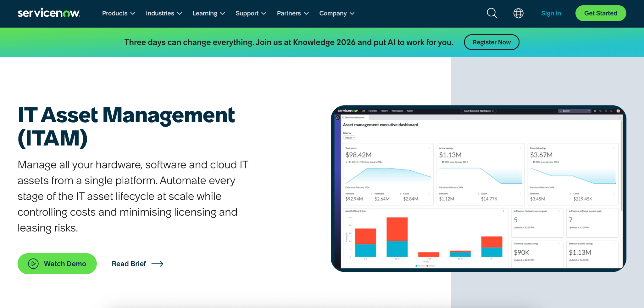Expand the Learning dropdown chevron
Image resolution: width=644 pixels, height=308 pixels.
[223, 14]
